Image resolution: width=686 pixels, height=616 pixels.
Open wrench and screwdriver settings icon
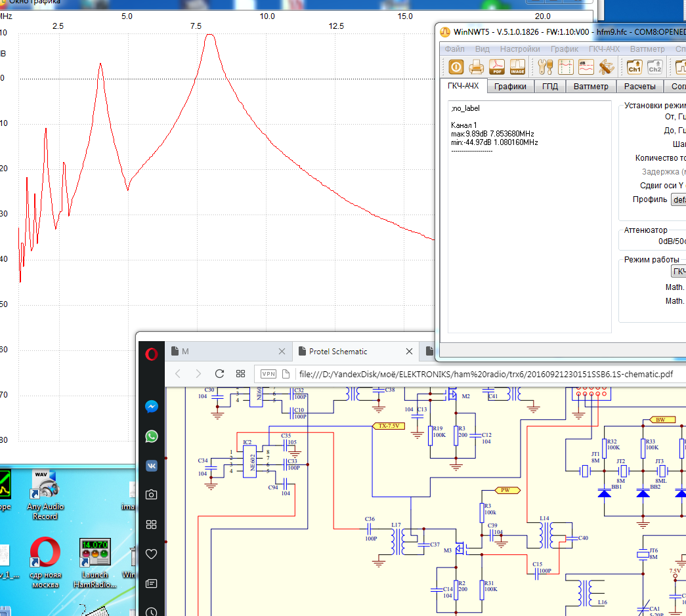click(x=545, y=68)
